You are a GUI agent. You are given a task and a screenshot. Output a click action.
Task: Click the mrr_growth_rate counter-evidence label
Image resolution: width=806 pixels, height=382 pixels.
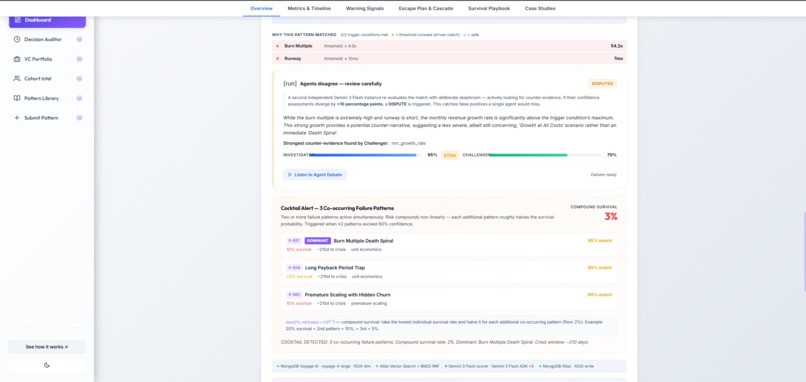coord(409,143)
